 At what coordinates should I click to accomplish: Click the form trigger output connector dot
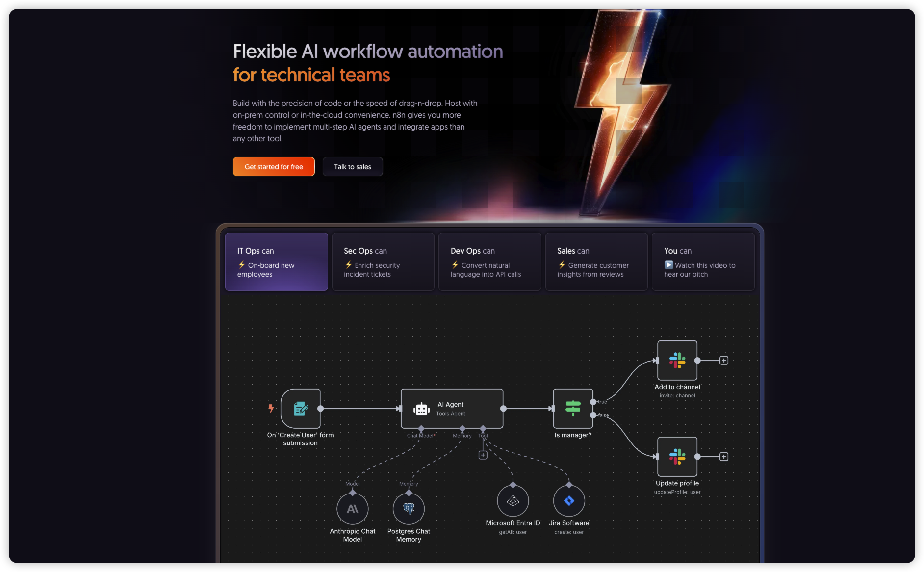pyautogui.click(x=321, y=409)
